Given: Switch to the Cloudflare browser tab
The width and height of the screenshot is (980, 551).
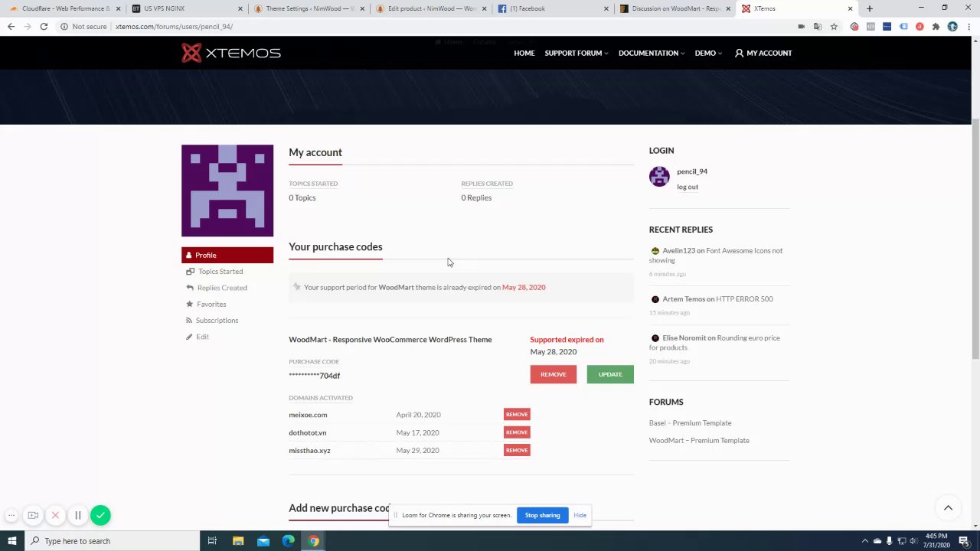Looking at the screenshot, I should [x=64, y=8].
